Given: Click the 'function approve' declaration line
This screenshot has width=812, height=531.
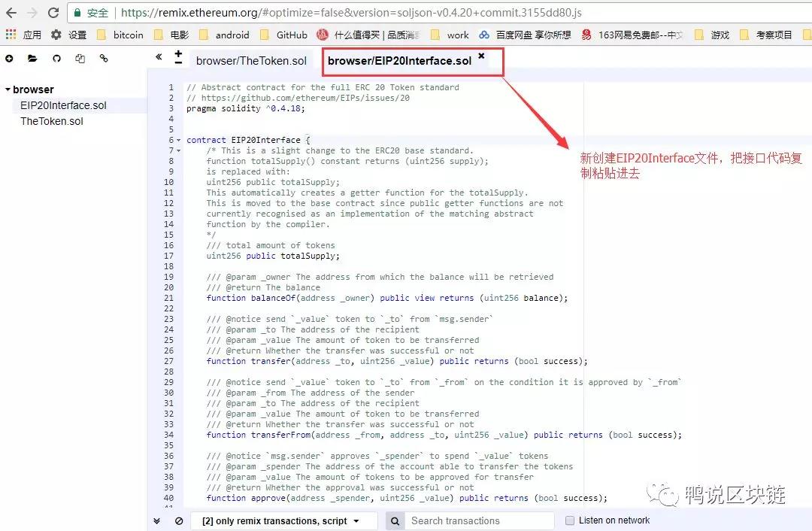Looking at the screenshot, I should coord(407,498).
